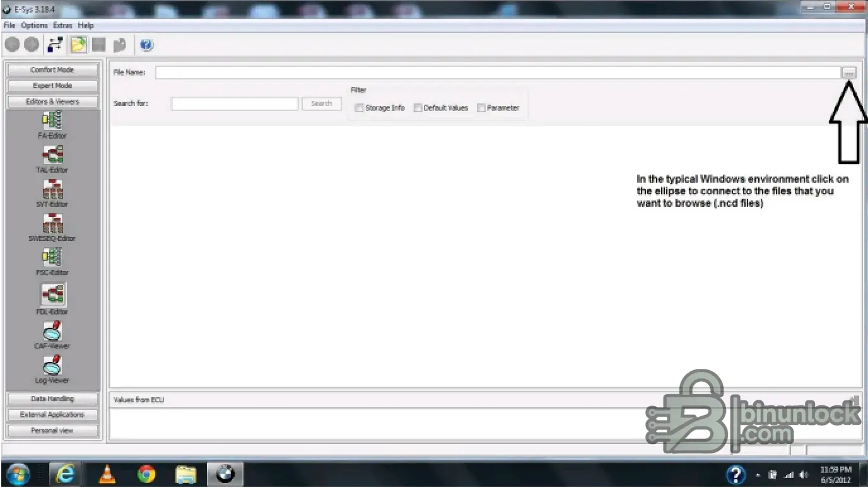The width and height of the screenshot is (868, 488).
Task: Click the taskbar clock showing 11:59 PM
Action: [836, 474]
